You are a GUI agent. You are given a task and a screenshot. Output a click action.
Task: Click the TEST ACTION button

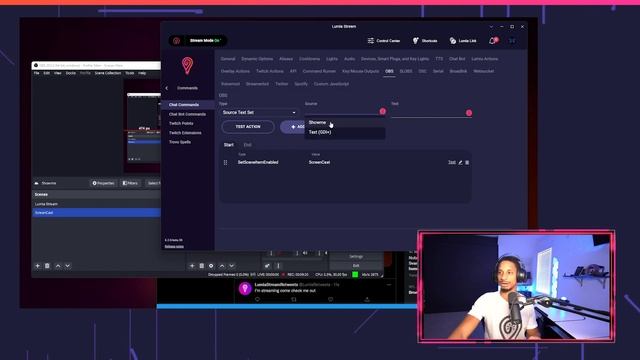(248, 127)
